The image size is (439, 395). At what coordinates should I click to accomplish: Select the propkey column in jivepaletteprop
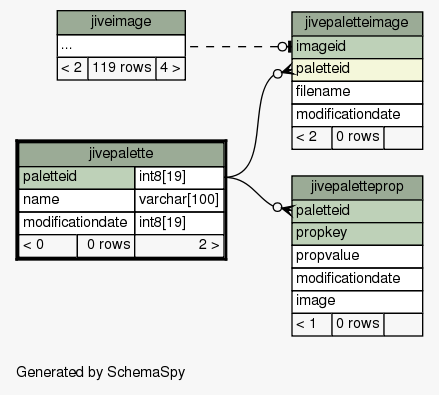(357, 234)
